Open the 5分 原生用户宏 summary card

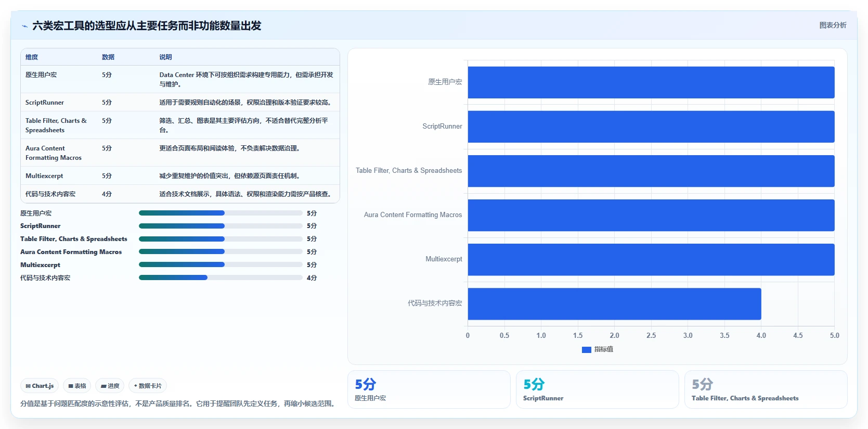point(429,389)
